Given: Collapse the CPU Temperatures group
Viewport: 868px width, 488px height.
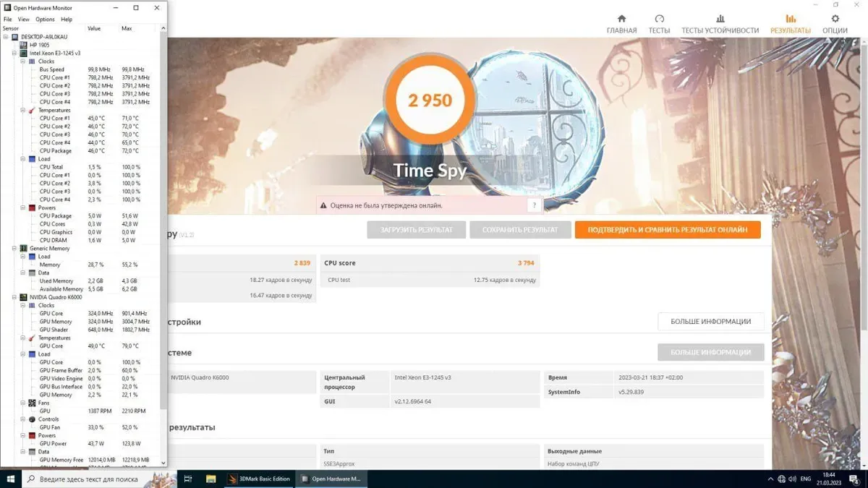Looking at the screenshot, I should 22,110.
